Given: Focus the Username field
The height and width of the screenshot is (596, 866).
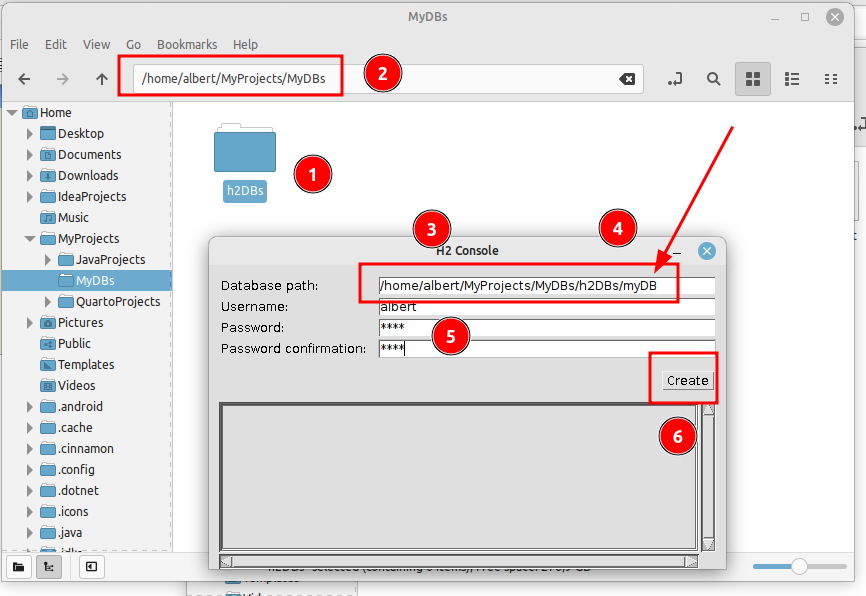Looking at the screenshot, I should pyautogui.click(x=547, y=307).
